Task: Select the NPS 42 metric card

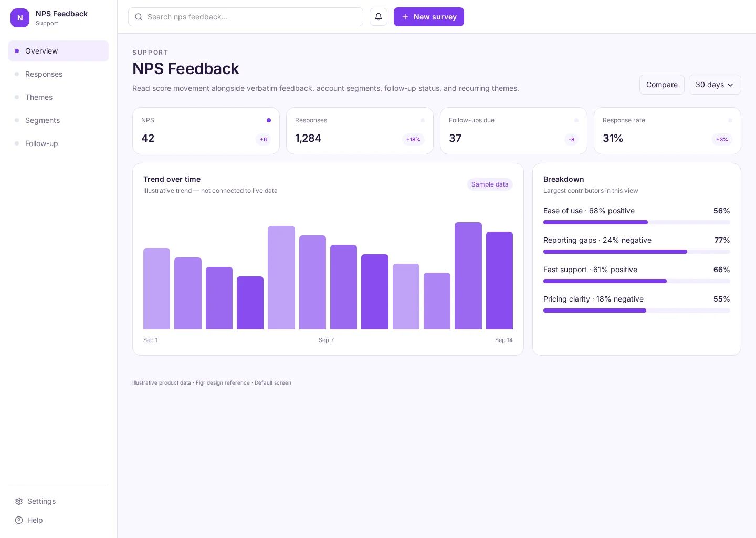Action: coord(206,131)
